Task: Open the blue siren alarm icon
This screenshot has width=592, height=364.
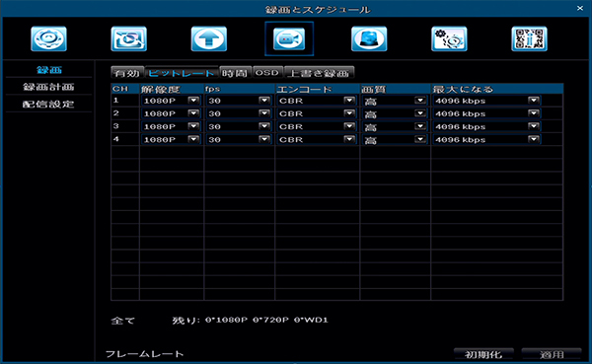Action: 369,38
